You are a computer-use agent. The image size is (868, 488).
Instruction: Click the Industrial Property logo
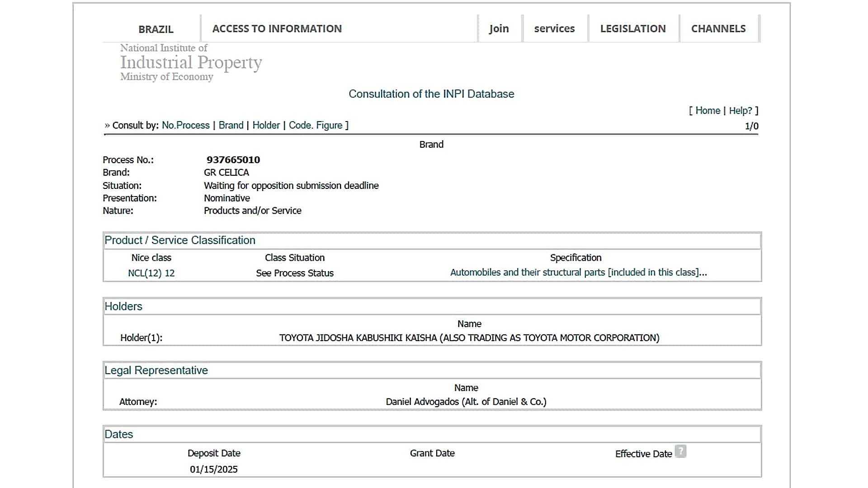tap(191, 62)
